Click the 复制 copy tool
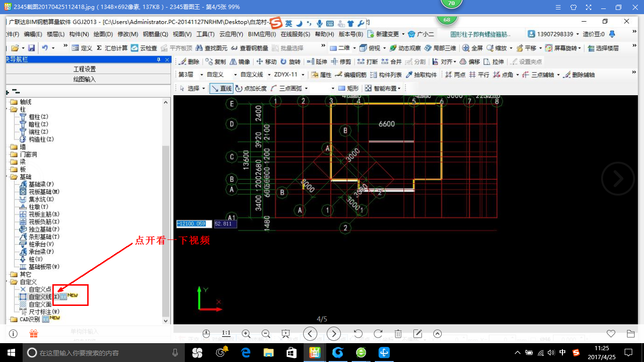644x362 pixels. coord(216,62)
